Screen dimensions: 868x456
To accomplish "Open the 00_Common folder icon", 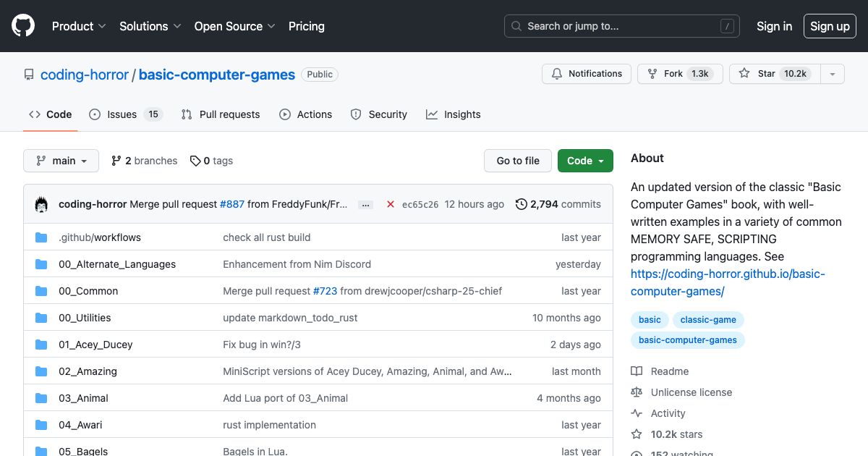I will tap(41, 291).
